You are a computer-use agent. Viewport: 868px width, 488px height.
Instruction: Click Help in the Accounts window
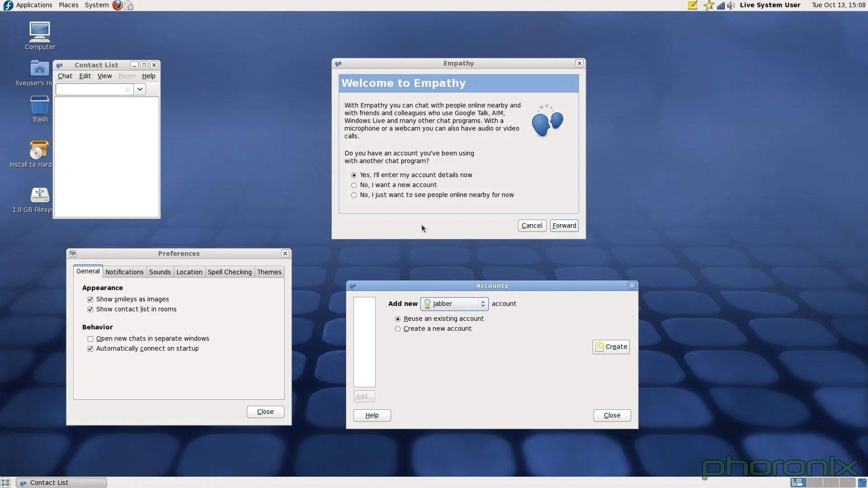372,416
